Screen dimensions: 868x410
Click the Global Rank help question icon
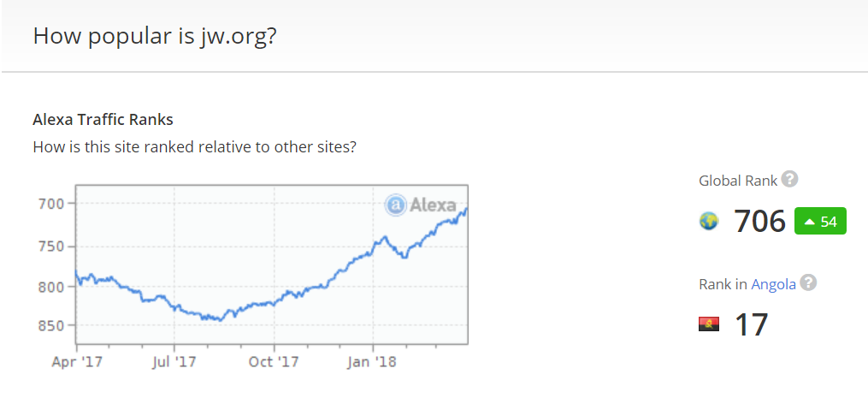[x=790, y=180]
